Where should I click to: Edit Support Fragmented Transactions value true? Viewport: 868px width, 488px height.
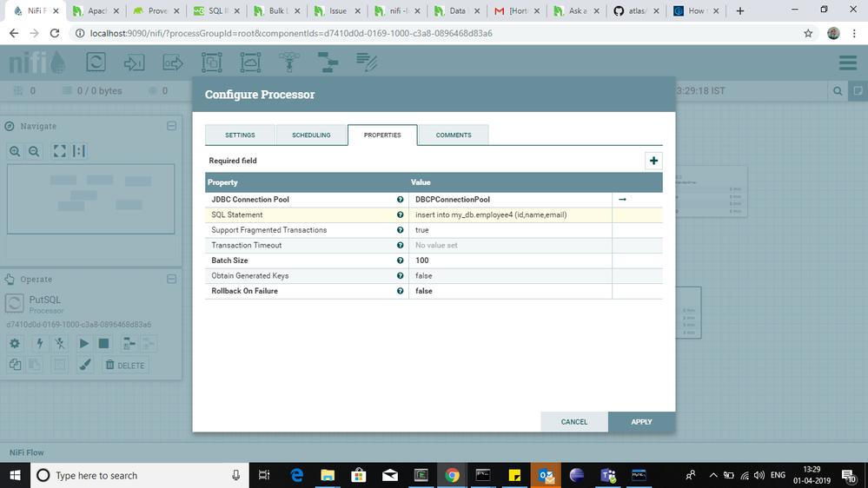(510, 229)
